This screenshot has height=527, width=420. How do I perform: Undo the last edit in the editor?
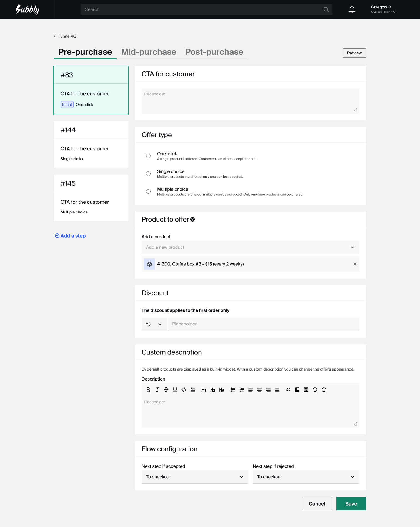click(315, 390)
